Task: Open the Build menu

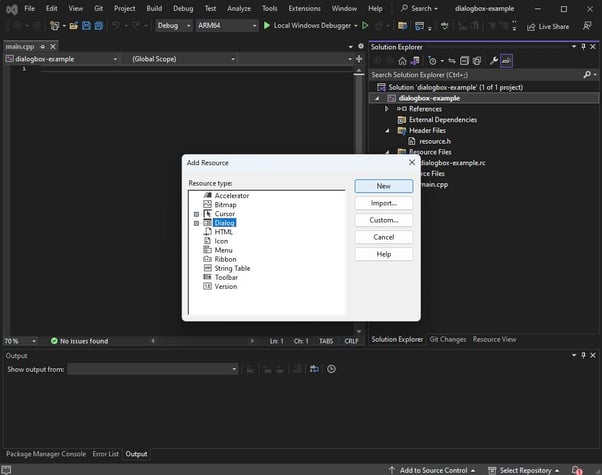Action: tap(153, 8)
